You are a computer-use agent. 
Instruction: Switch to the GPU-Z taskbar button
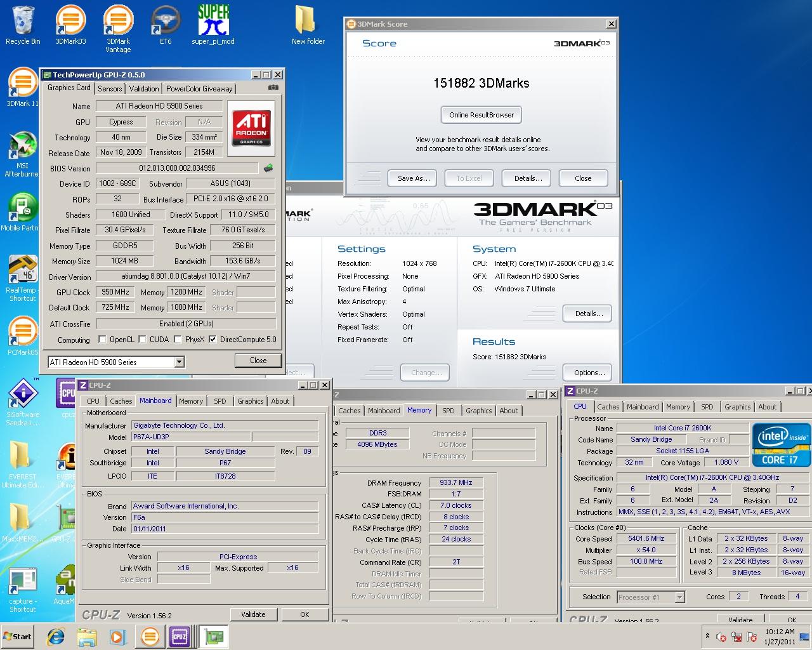pos(213,637)
